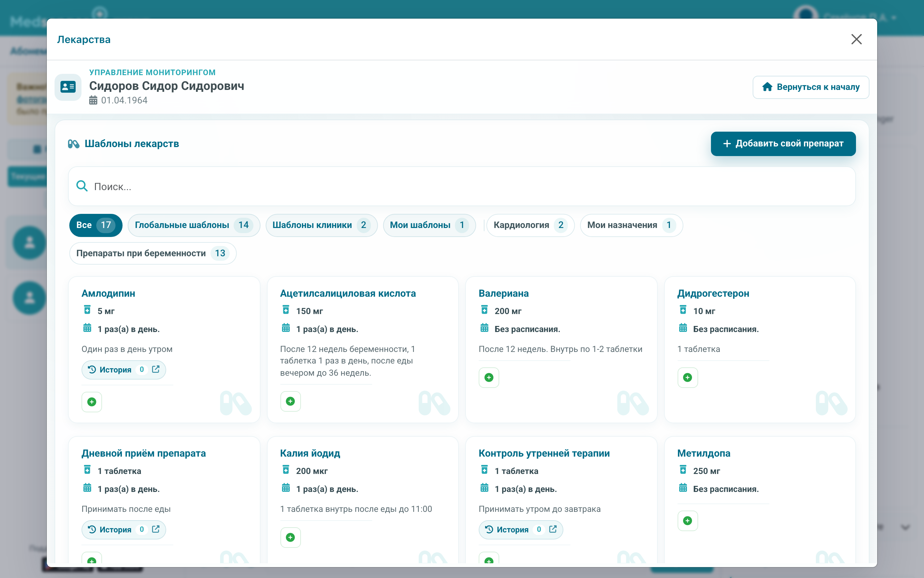Image resolution: width=924 pixels, height=578 pixels.
Task: Open the Амлодипин template title
Action: point(108,293)
